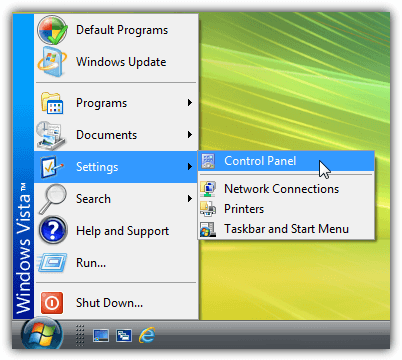The image size is (402, 360).
Task: Choose Shut Down... from the Start menu
Action: point(116,303)
